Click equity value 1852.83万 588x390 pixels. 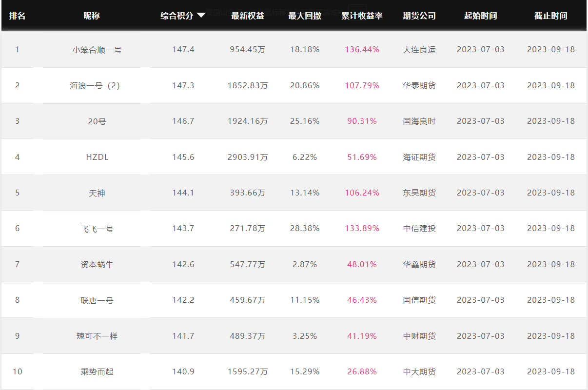tap(248, 85)
